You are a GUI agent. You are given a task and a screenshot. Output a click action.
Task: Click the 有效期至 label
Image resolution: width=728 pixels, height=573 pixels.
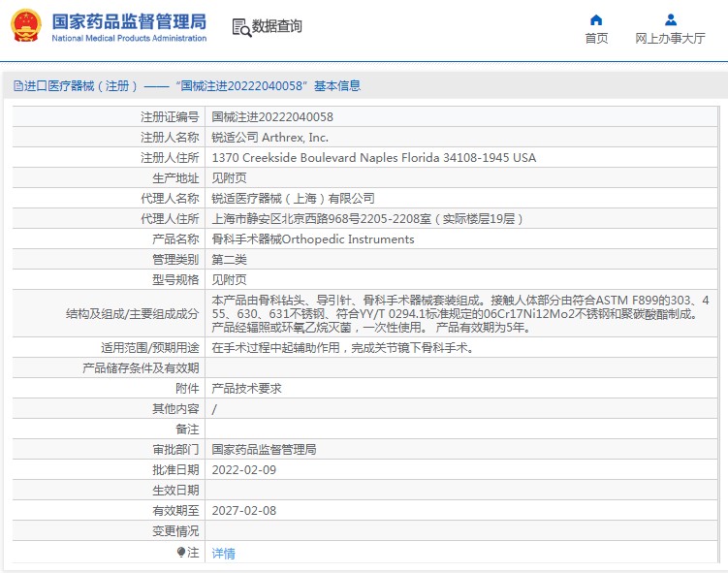click(175, 511)
